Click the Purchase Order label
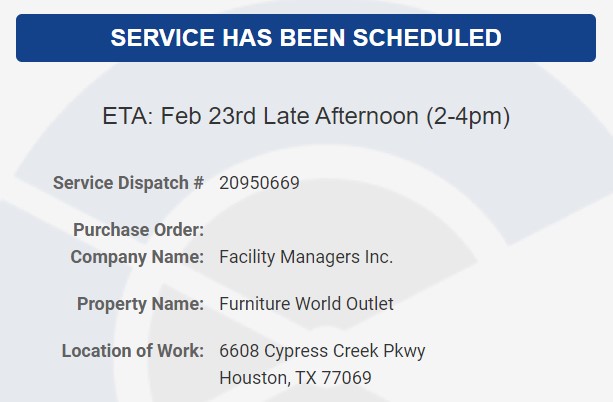 click(138, 230)
